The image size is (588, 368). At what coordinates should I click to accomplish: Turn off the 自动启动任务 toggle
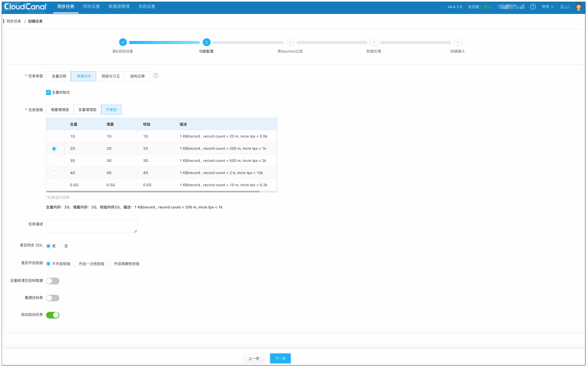53,315
